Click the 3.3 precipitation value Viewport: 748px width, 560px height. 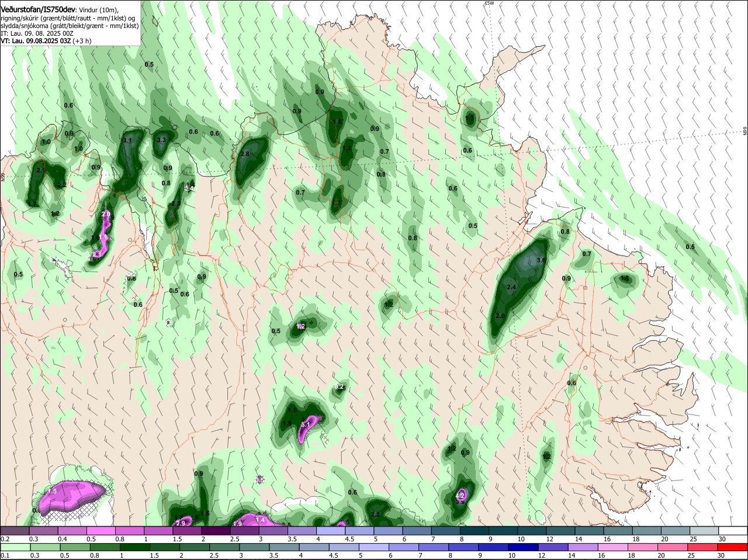pos(162,140)
